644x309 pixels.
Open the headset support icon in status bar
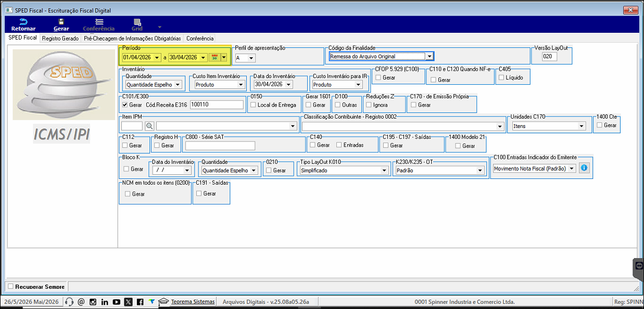pos(69,302)
